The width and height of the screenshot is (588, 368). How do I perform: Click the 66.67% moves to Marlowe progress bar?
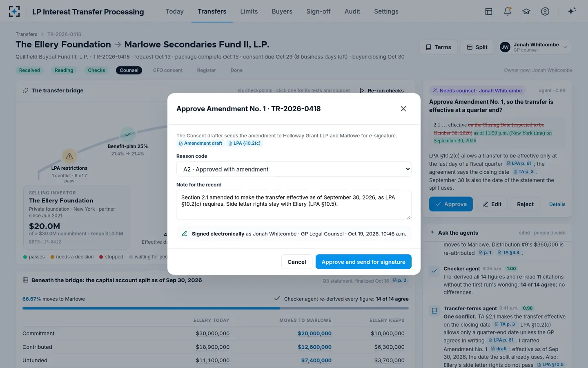[216, 308]
